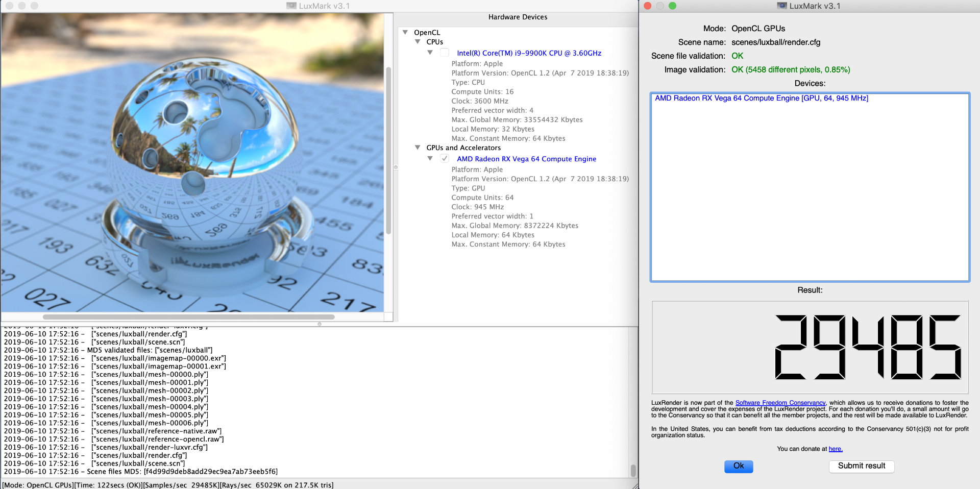
Task: Click 'Type: CPU' row
Action: (468, 82)
